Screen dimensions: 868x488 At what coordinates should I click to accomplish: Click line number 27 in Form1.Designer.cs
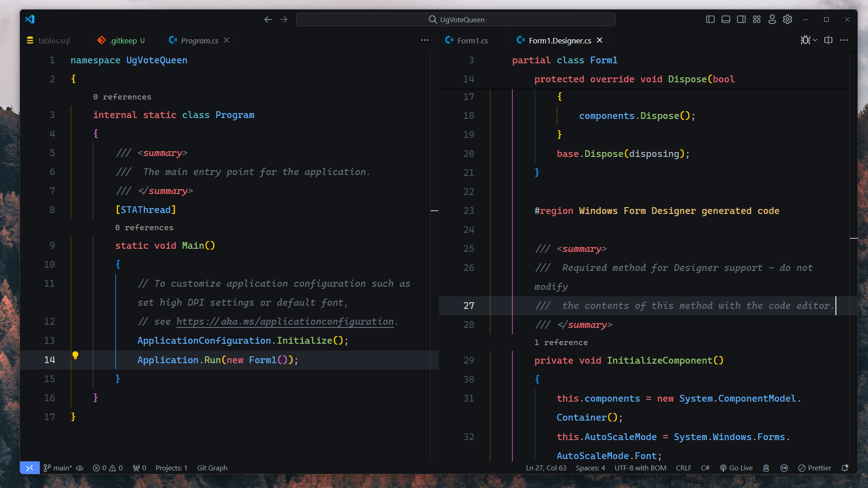click(469, 306)
